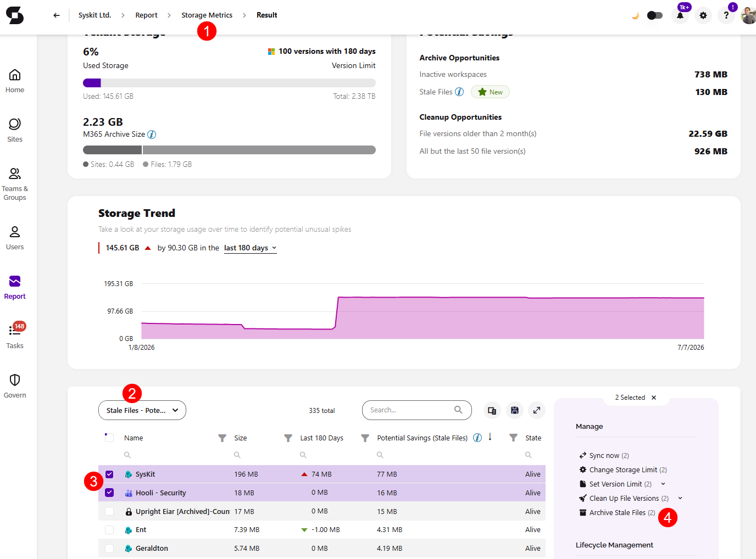Viewport: 756px width, 559px height.
Task: Open the help question mark icon
Action: click(726, 15)
